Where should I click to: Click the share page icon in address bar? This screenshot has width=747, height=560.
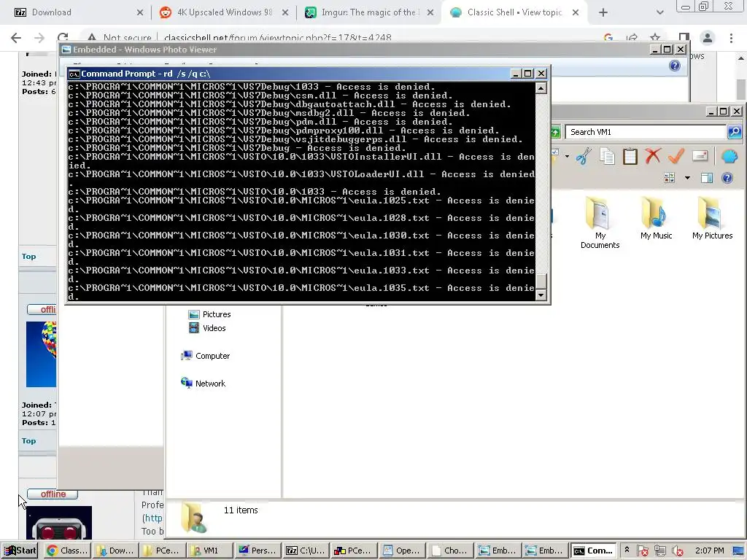click(x=632, y=38)
